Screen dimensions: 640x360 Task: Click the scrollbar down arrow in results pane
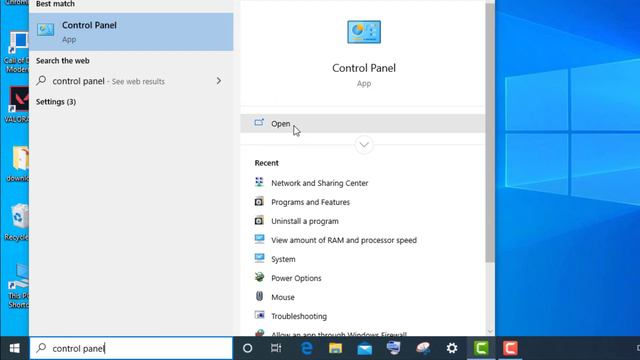coord(490,332)
